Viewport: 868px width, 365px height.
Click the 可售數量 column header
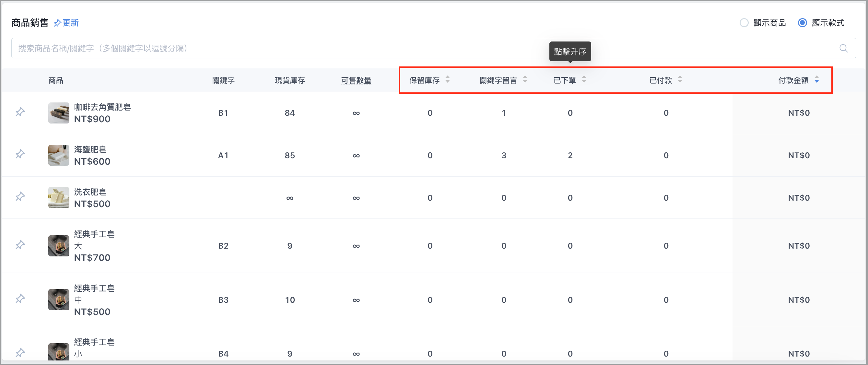coord(356,80)
